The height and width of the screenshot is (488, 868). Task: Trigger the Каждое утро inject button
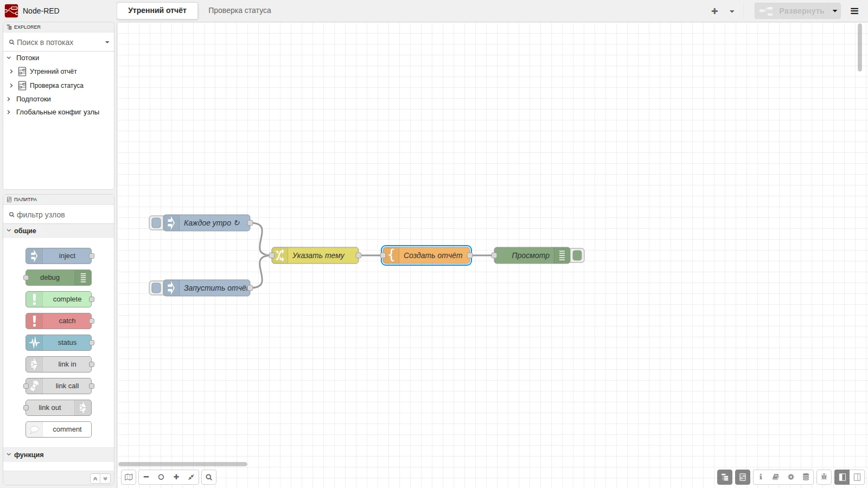[156, 223]
